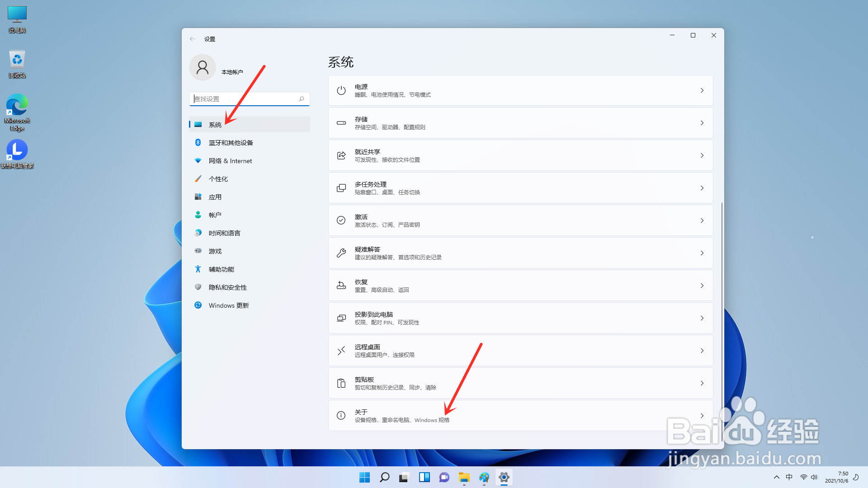The height and width of the screenshot is (488, 868).
Task: Click the remote desktop icon in 远程桌面 row
Action: [341, 351]
